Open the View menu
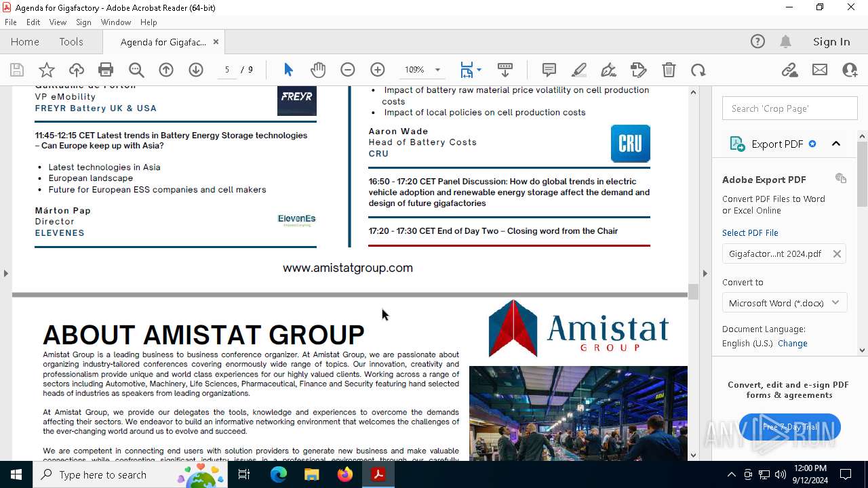Viewport: 868px width, 488px height. [x=58, y=22]
